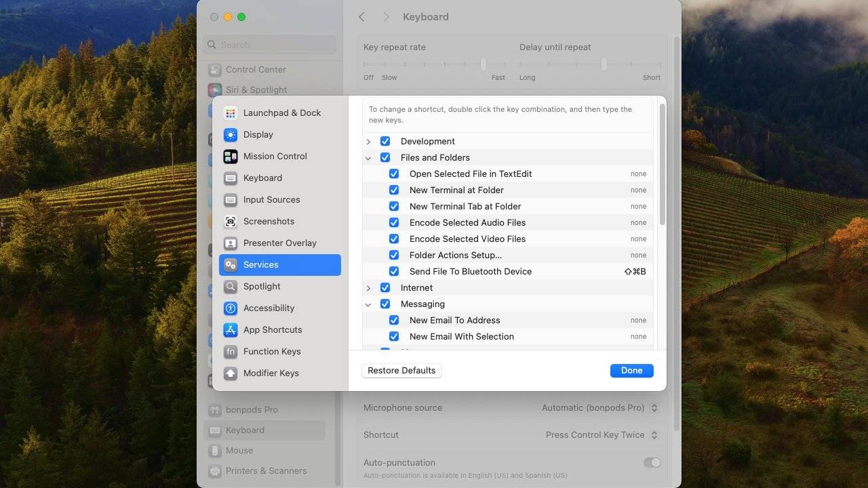This screenshot has width=868, height=488.
Task: Expand the Development services group
Action: pos(368,142)
